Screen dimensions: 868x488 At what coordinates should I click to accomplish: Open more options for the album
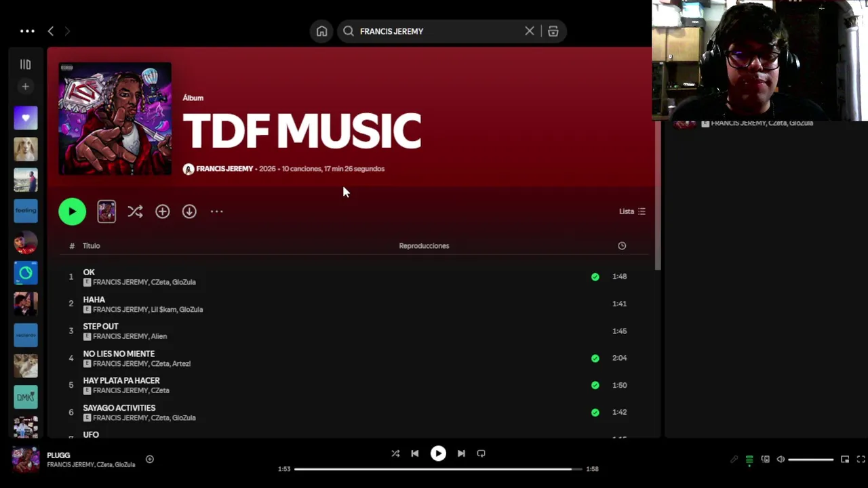pos(216,211)
